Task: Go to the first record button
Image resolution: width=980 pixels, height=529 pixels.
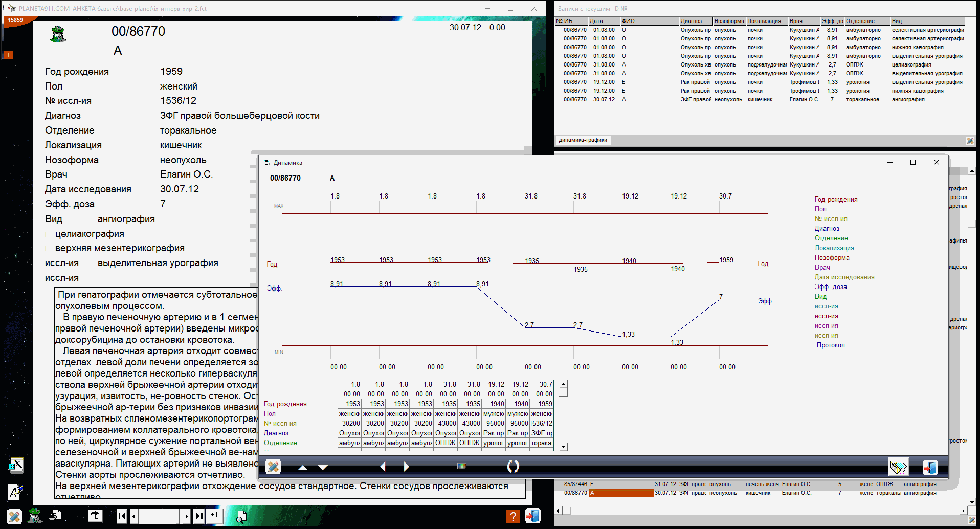Action: [x=122, y=516]
